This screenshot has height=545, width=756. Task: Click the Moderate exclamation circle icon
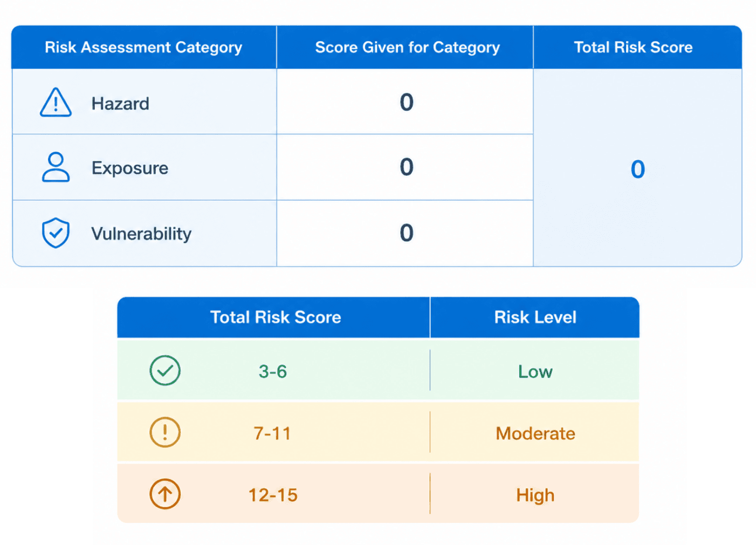coord(165,432)
